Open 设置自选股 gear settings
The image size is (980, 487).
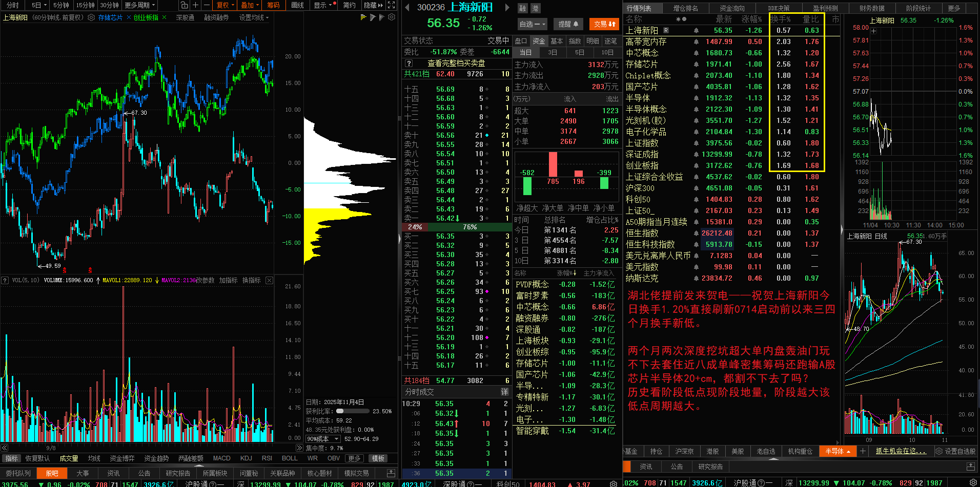pyautogui.click(x=955, y=451)
